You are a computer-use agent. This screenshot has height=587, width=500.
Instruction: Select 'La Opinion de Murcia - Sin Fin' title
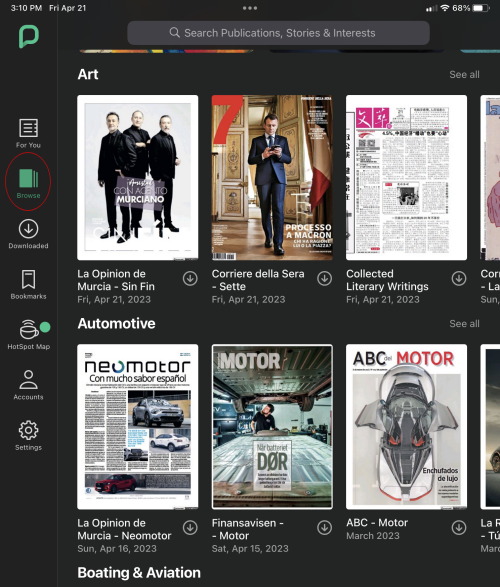pyautogui.click(x=116, y=280)
